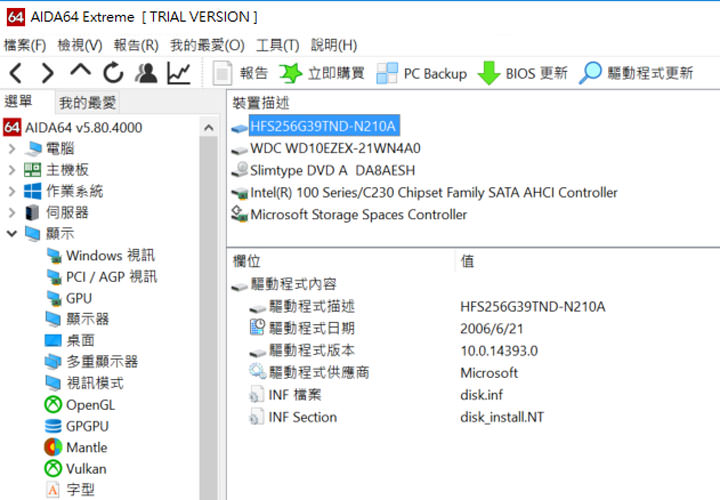Open 顯示器 item in the tree

87,319
